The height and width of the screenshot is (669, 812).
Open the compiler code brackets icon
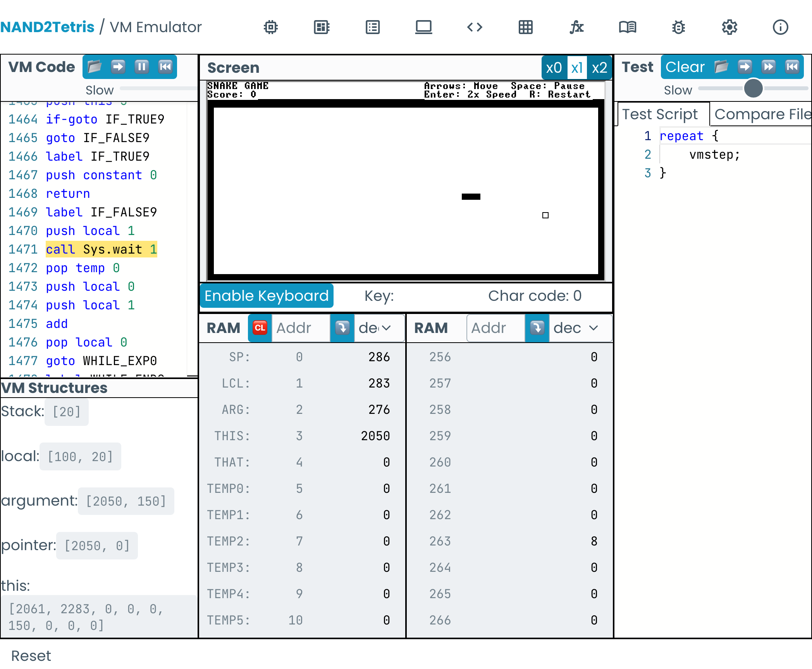(x=475, y=27)
